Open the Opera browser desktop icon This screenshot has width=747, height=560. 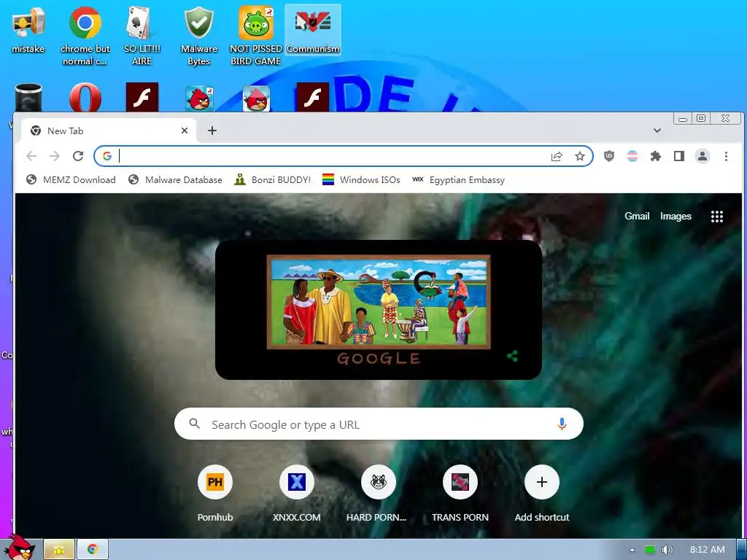[x=85, y=98]
